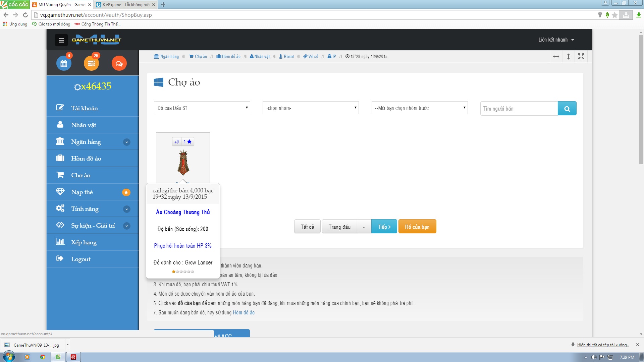Open the Liên kết nhanh dropdown menu
The height and width of the screenshot is (362, 644).
(x=556, y=40)
